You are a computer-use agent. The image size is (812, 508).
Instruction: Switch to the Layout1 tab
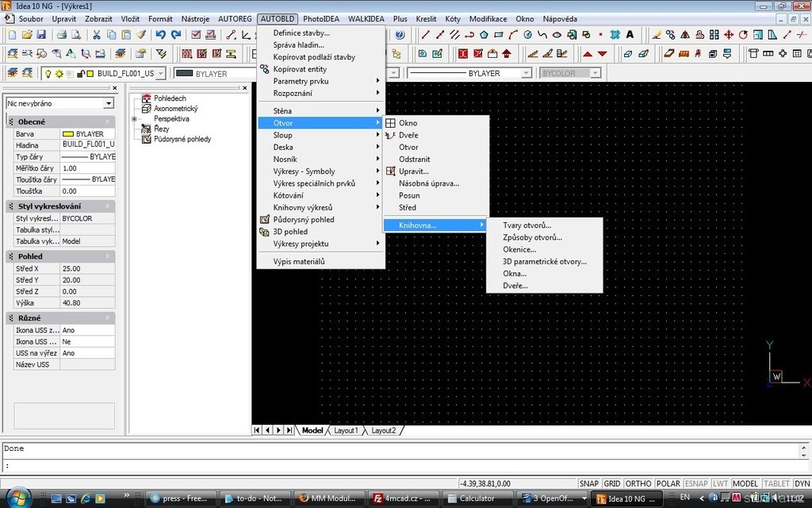coord(346,430)
